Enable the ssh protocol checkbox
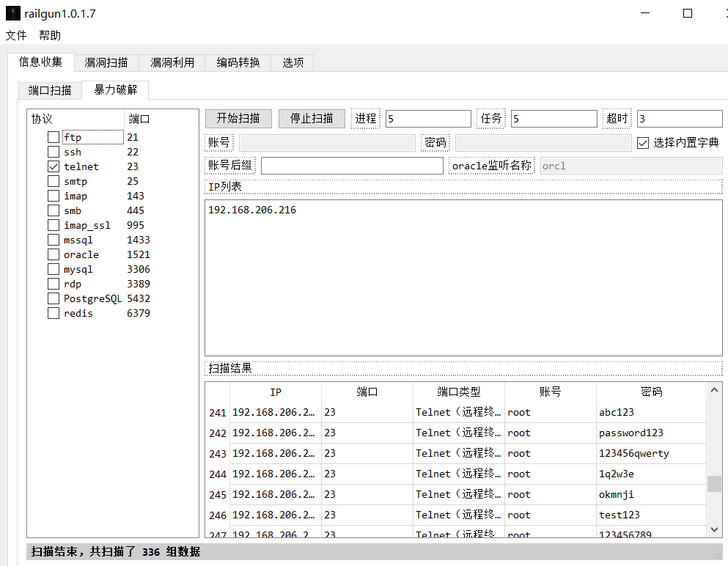Viewport: 728px width, 566px height. 54,152
